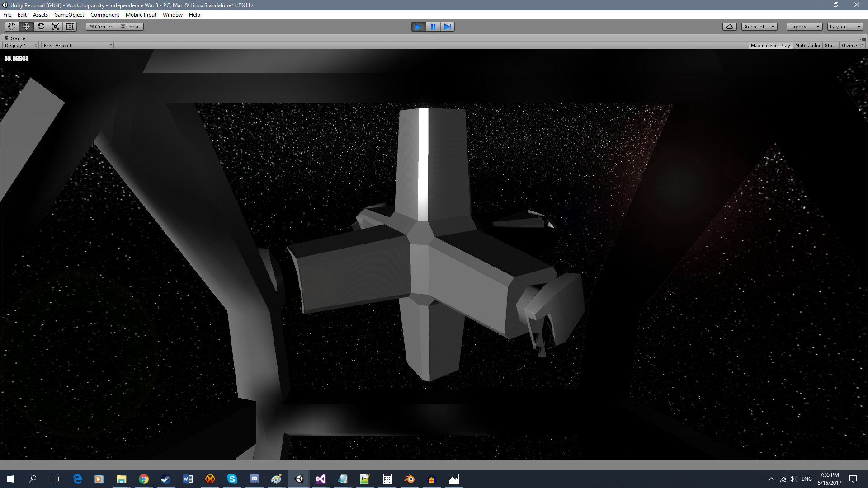Open volume control tray icon
This screenshot has height=488, width=868.
793,479
